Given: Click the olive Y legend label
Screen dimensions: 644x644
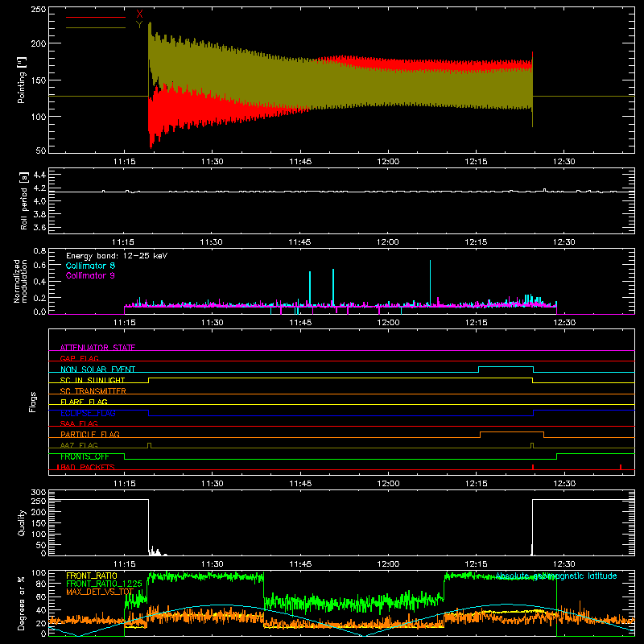Looking at the screenshot, I should (x=139, y=25).
